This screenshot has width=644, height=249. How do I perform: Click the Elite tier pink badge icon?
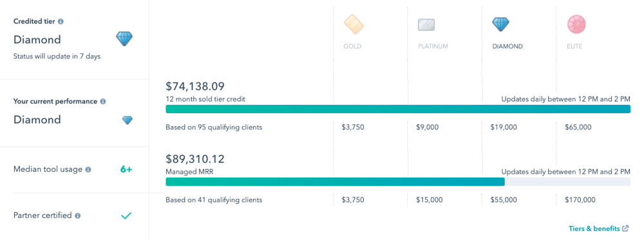point(576,24)
